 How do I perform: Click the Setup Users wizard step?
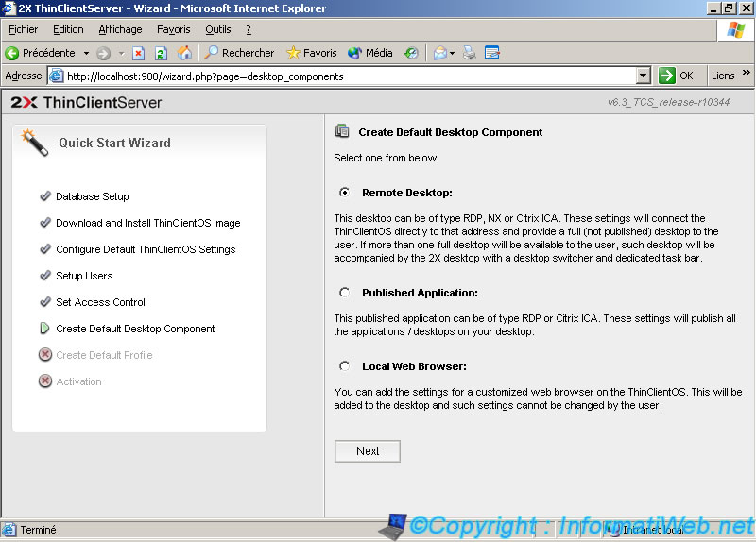(x=84, y=276)
